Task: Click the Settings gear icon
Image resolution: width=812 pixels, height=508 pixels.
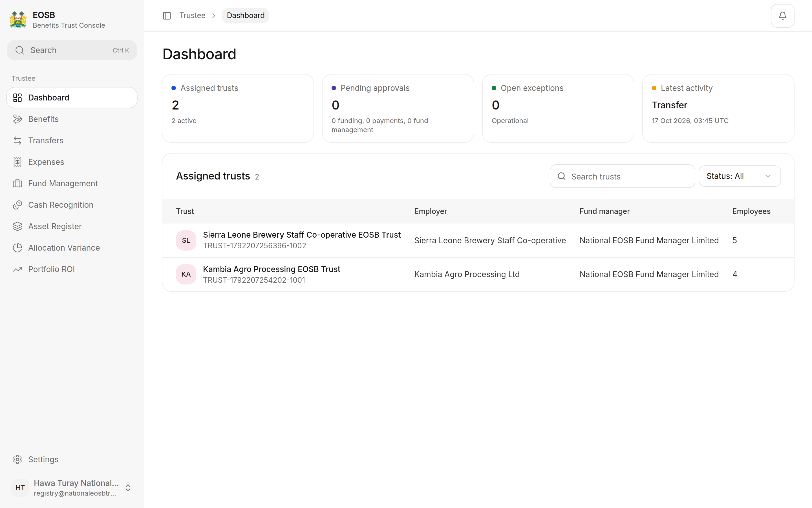Action: coord(17,459)
